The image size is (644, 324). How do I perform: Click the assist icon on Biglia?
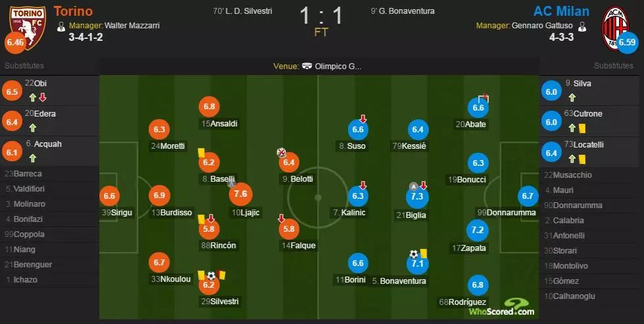click(x=413, y=186)
